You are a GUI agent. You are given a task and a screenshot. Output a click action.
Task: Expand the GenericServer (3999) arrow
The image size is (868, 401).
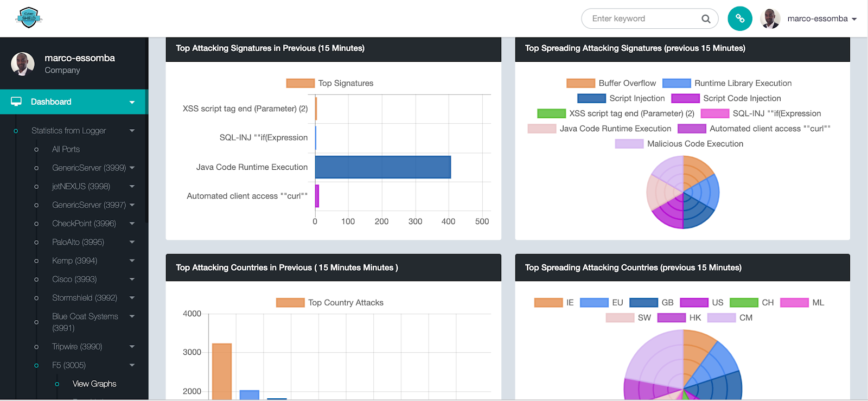click(132, 168)
